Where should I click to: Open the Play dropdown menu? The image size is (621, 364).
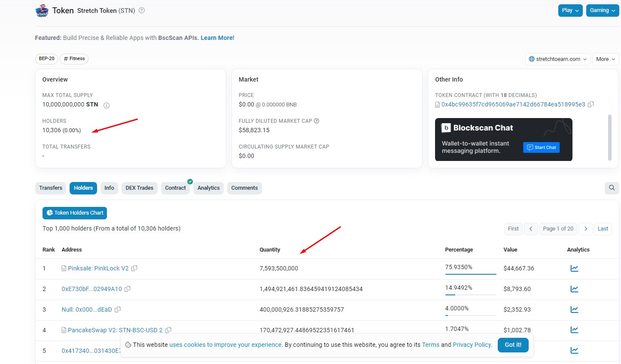[570, 10]
